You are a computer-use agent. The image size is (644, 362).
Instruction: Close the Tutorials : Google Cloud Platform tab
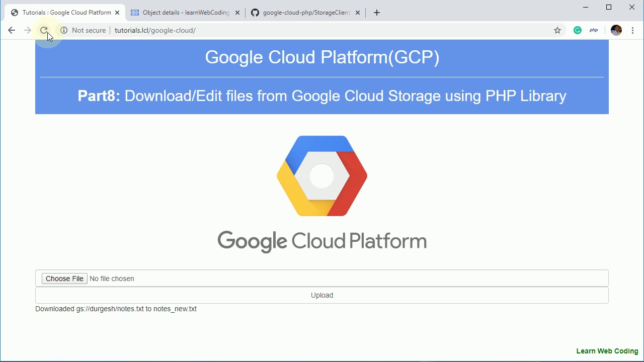click(117, 13)
